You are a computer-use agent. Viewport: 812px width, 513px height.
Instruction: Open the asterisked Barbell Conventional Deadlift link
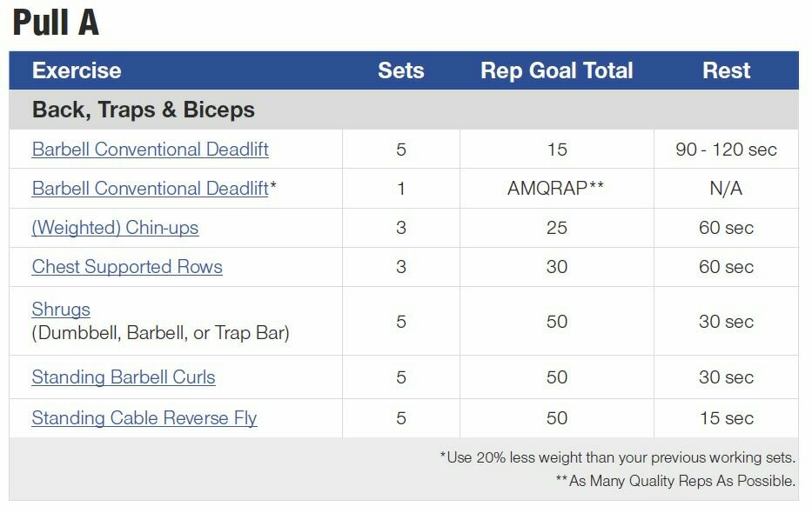(x=151, y=189)
